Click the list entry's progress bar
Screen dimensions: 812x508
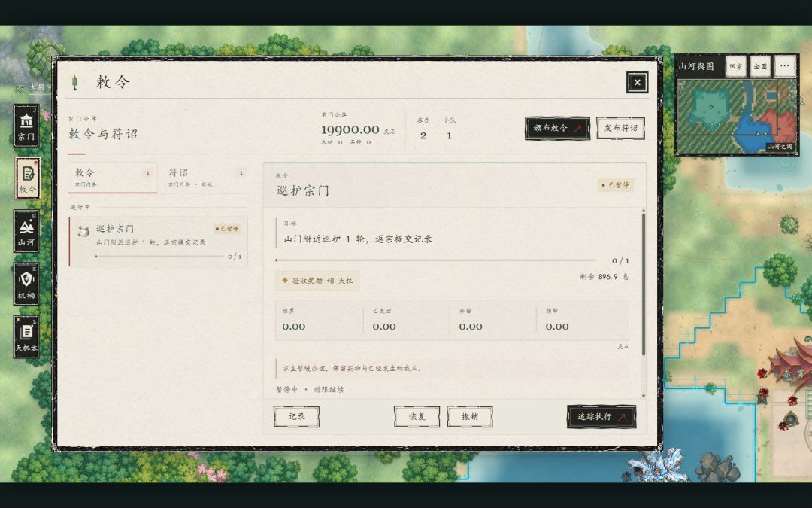tap(159, 257)
